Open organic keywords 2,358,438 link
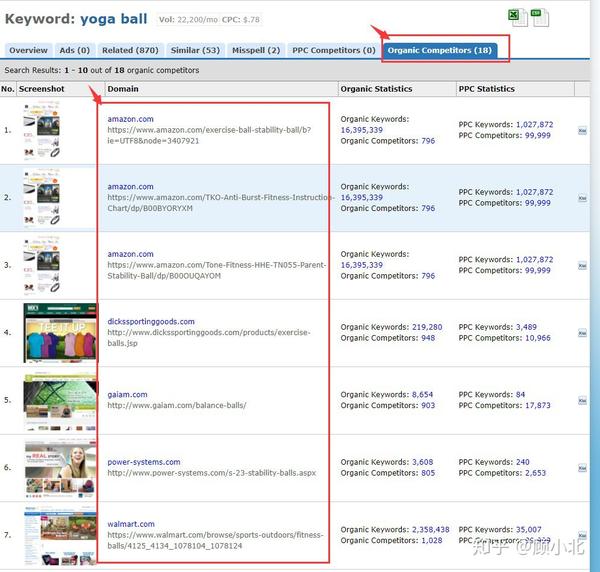 click(431, 529)
